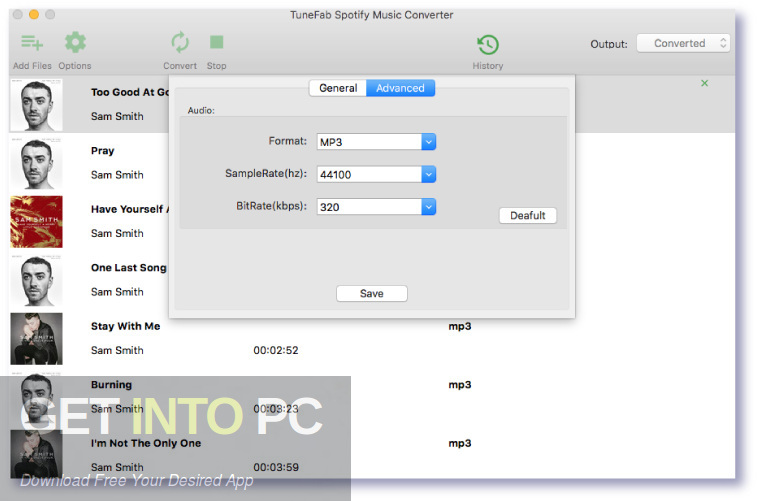Image resolution: width=758 pixels, height=501 pixels.
Task: Select the One Last Song album thumbnail
Action: pos(36,280)
